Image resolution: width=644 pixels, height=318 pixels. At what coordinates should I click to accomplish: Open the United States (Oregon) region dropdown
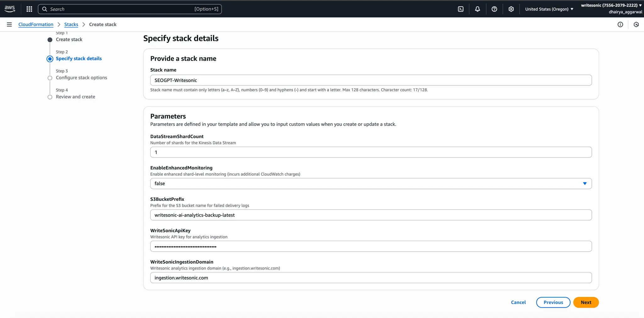pos(549,9)
